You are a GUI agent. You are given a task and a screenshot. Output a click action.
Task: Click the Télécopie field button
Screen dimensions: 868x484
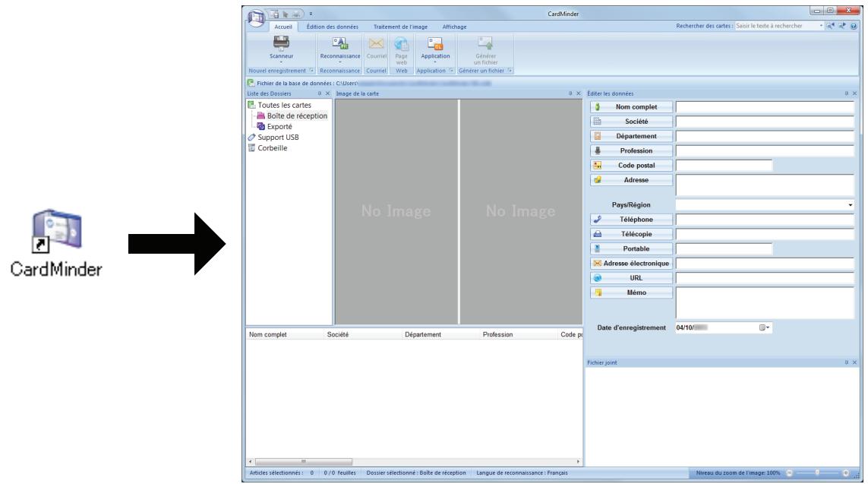631,234
